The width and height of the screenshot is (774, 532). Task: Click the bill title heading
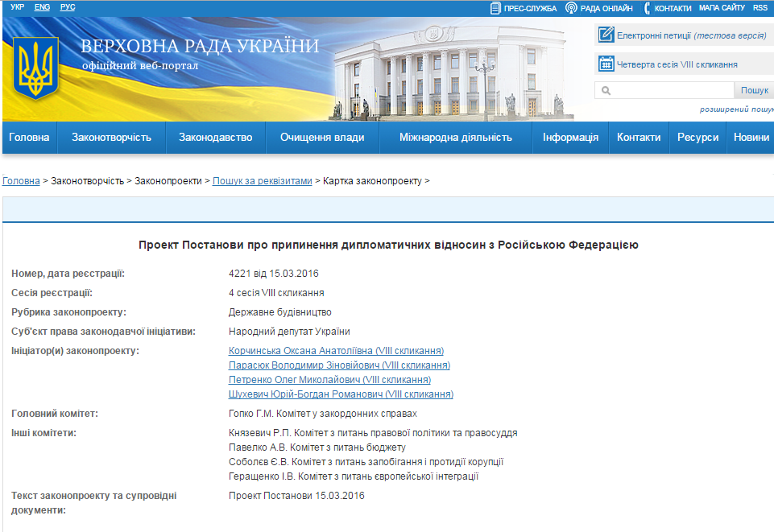click(x=388, y=245)
